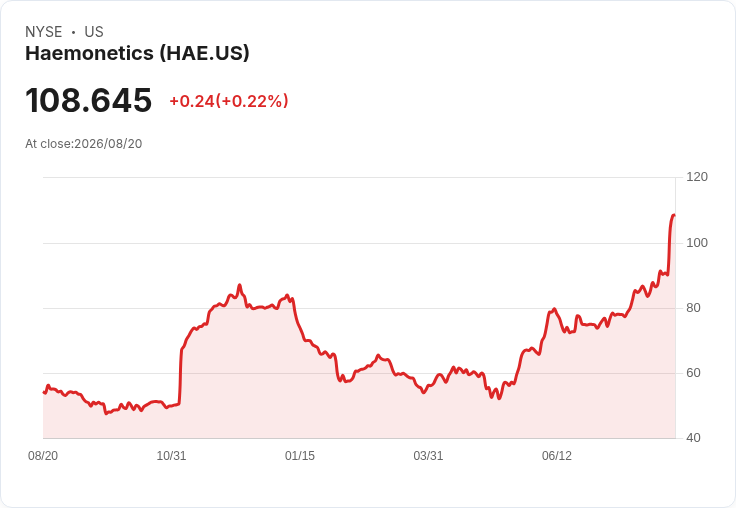Click the Haemonetics (HAE.US) stock title
Image resolution: width=736 pixels, height=508 pixels.
(137, 53)
